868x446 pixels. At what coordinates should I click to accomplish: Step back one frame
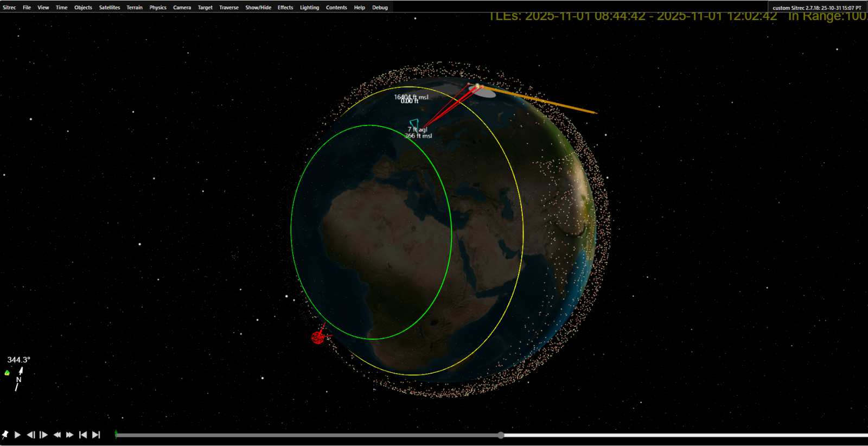tap(31, 435)
